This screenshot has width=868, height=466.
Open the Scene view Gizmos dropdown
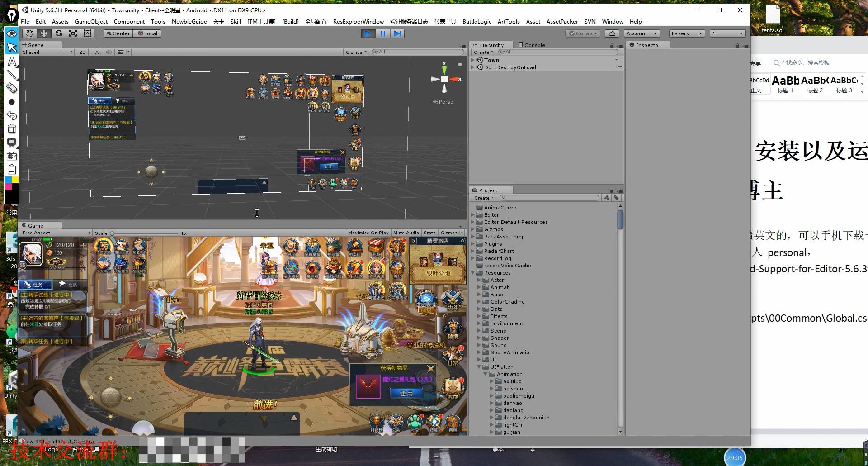pos(356,52)
